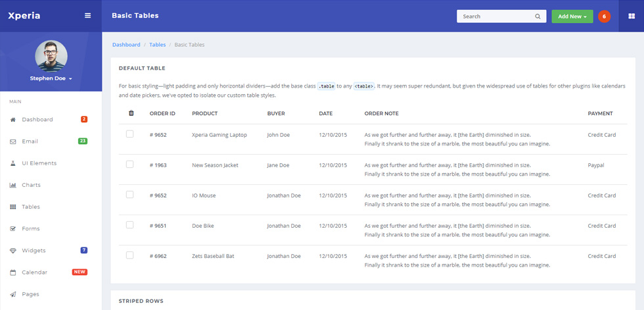This screenshot has width=644, height=310.
Task: Click the John Doe buyer cell
Action: (x=279, y=135)
